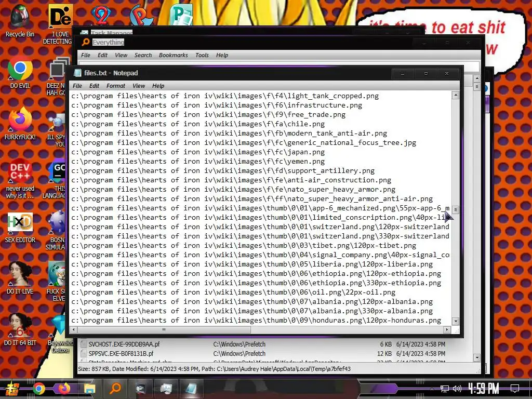Switch to Everything search in the taskbar

tap(115, 389)
